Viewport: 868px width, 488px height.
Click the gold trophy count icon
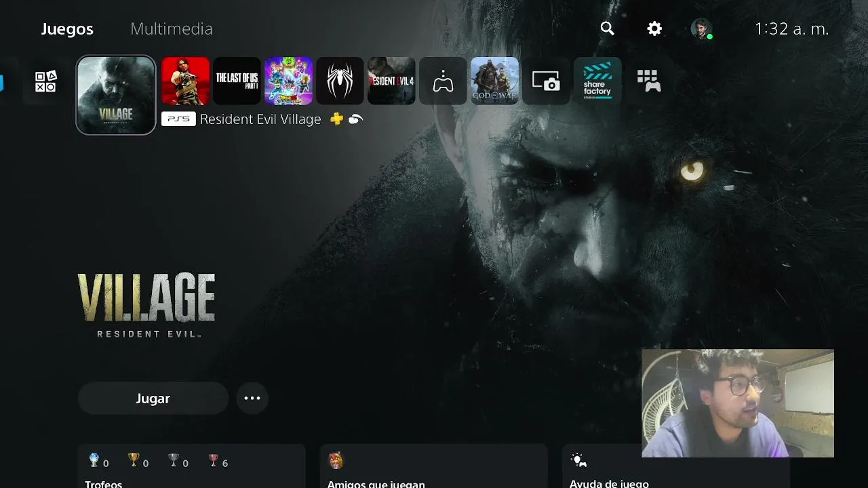click(134, 461)
